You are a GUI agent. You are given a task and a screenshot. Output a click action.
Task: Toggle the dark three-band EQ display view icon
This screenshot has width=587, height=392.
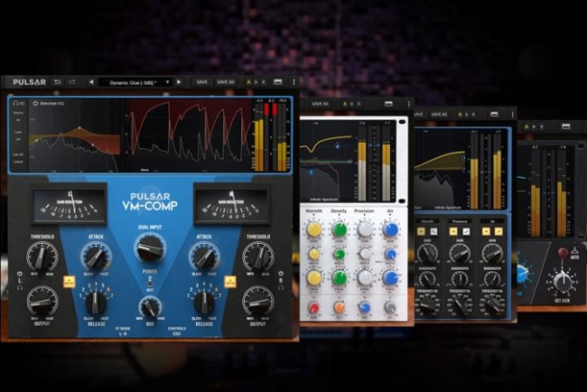click(x=494, y=114)
